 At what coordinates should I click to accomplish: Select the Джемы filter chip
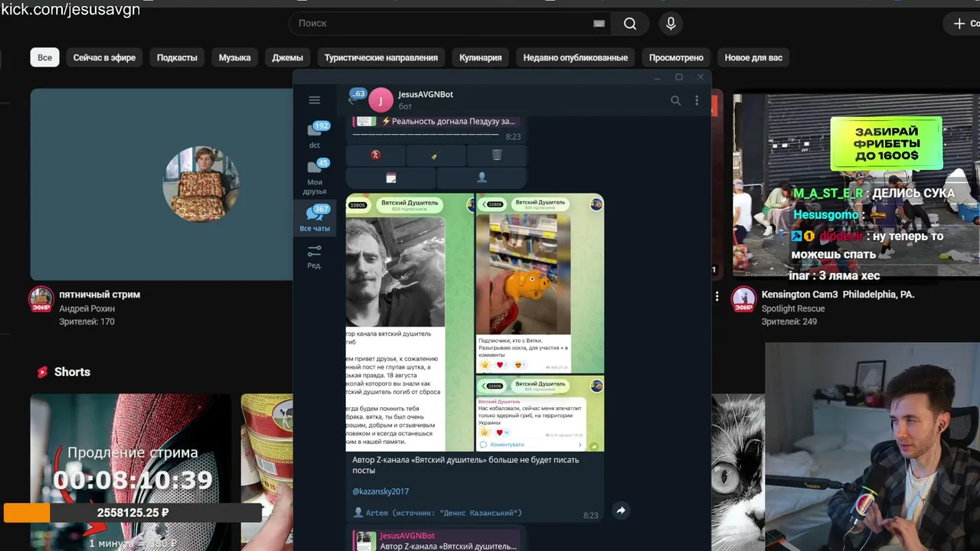(287, 57)
